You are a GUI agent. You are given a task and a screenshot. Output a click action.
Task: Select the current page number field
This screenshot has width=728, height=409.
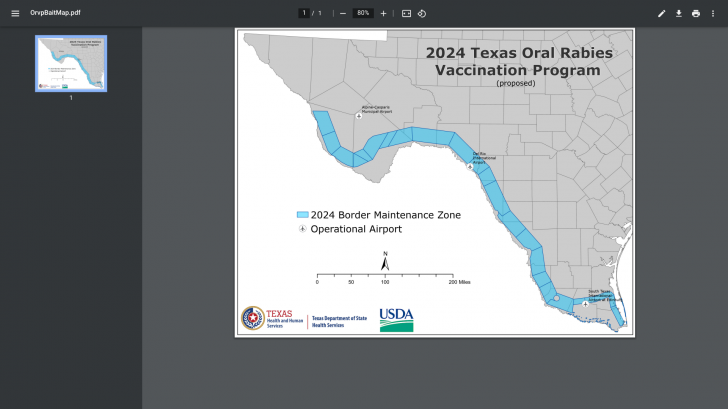[304, 13]
